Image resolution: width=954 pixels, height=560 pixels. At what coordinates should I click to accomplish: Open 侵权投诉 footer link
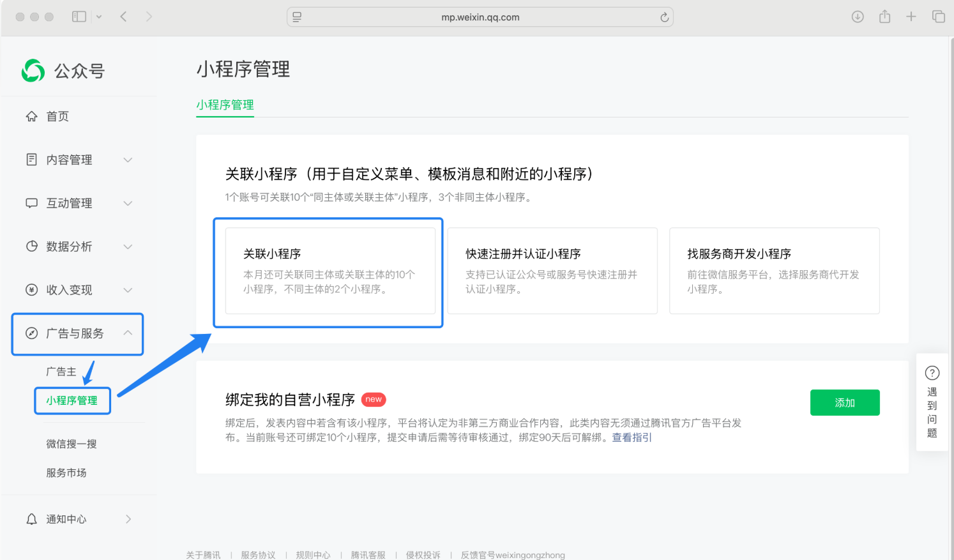click(x=423, y=555)
